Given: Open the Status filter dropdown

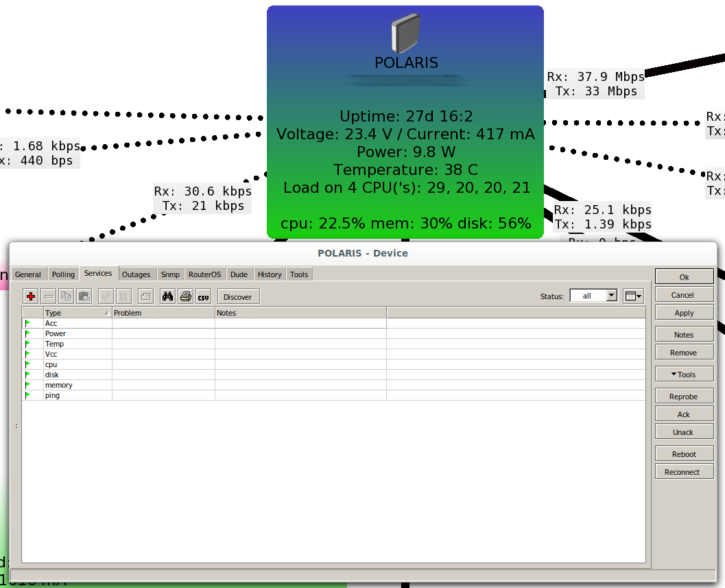Looking at the screenshot, I should tap(612, 296).
